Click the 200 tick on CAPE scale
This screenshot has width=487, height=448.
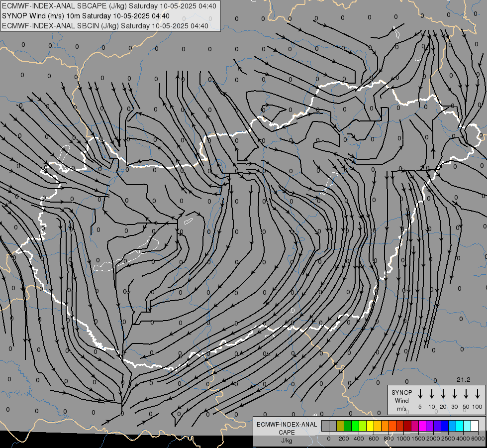tap(344, 439)
